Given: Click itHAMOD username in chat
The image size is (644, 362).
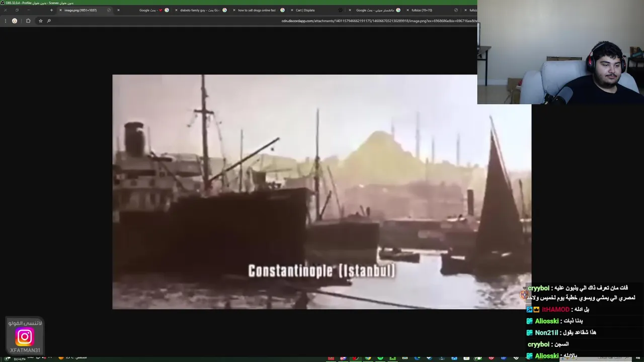Looking at the screenshot, I should coord(555,310).
